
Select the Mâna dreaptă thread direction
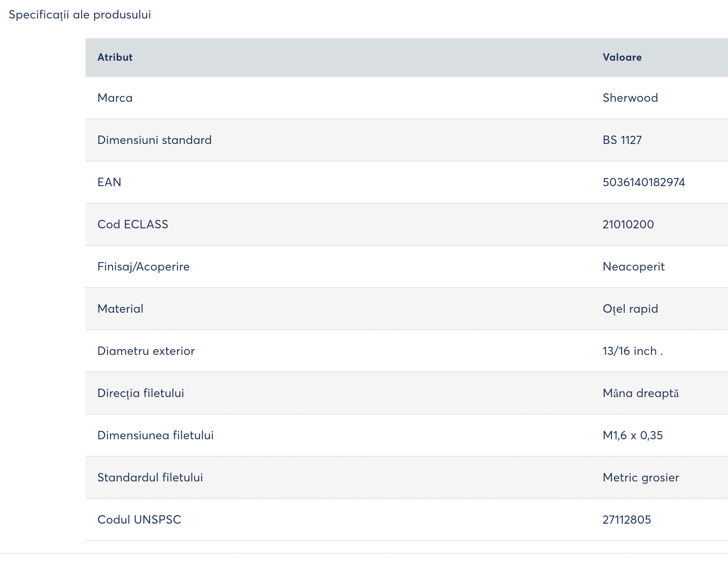pos(641,393)
